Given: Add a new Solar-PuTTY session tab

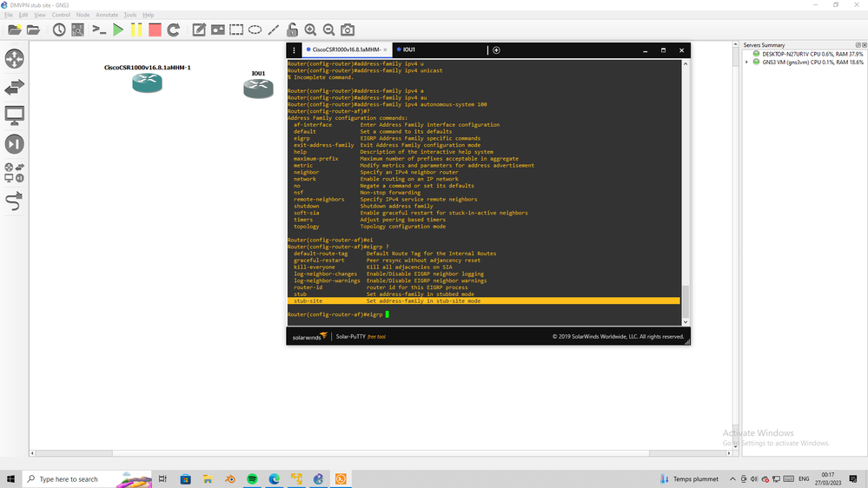Looking at the screenshot, I should coord(496,49).
